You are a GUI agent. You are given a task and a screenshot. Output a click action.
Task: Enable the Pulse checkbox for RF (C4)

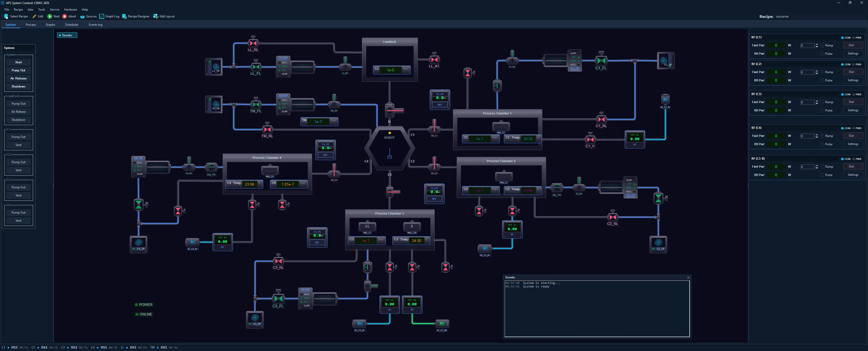(x=823, y=144)
